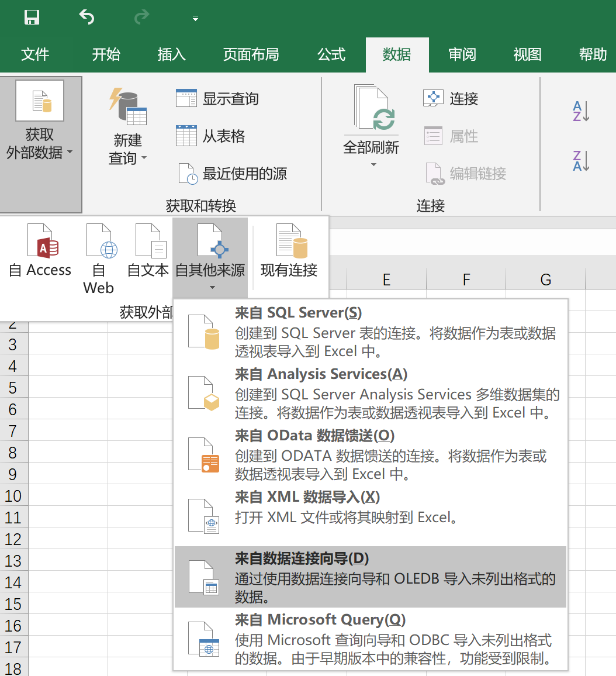Select row 5 header
Image resolution: width=616 pixels, height=676 pixels.
click(x=13, y=388)
